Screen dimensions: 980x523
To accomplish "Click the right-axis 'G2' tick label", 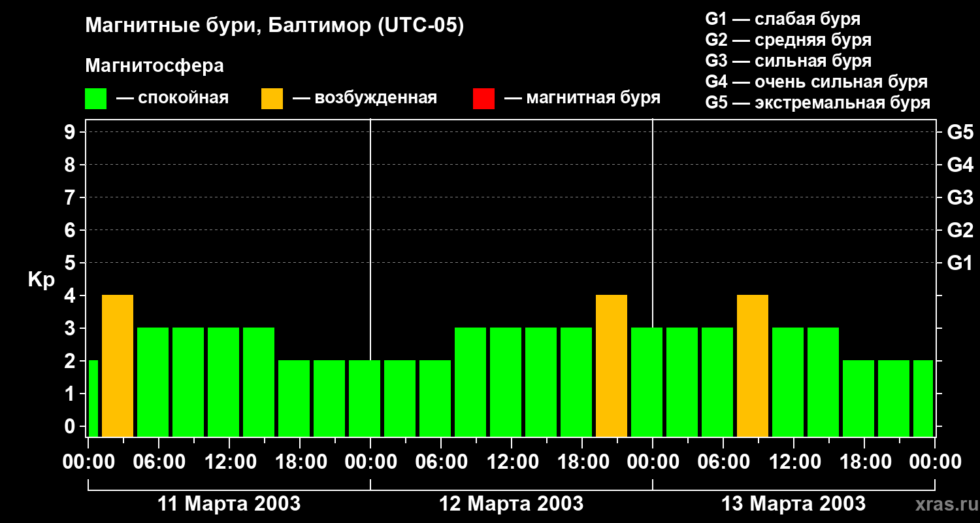I will 960,230.
